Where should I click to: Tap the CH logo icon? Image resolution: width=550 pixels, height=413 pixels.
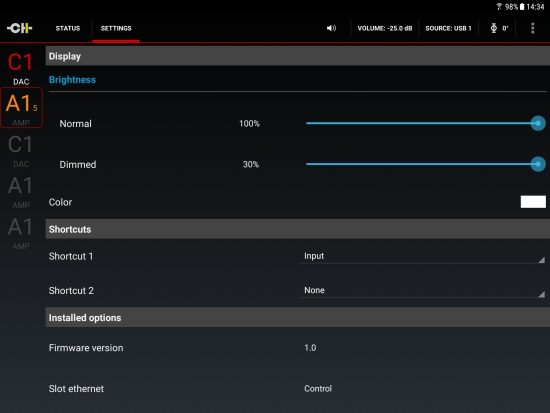(19, 28)
